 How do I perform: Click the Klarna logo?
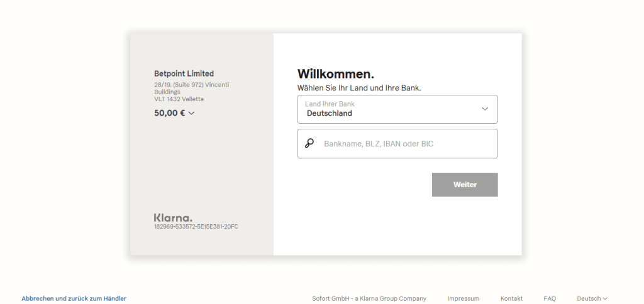[x=173, y=218]
